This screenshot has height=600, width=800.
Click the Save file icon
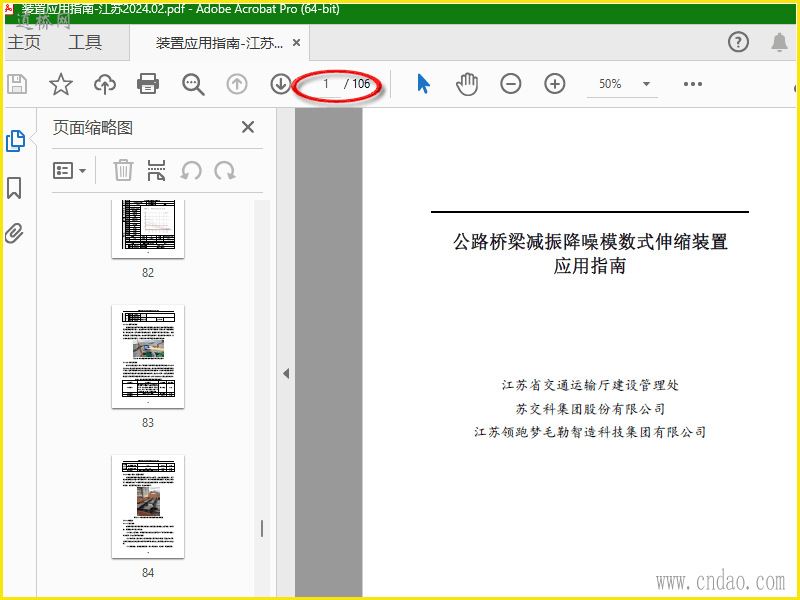[x=17, y=84]
